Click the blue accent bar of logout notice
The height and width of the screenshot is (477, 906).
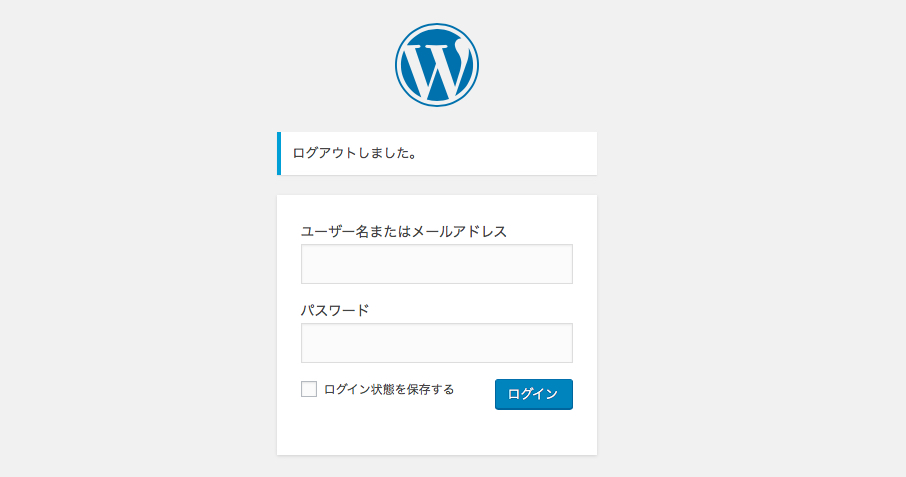point(279,154)
